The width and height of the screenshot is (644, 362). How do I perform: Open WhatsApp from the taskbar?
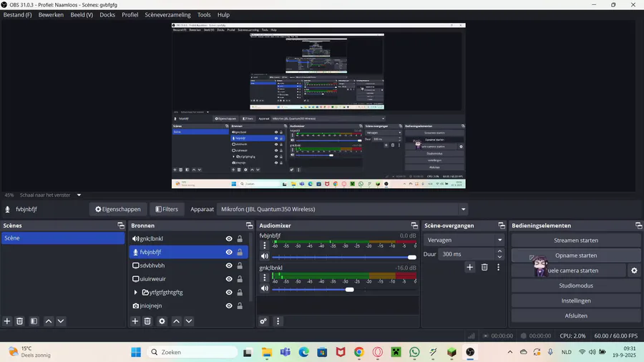coord(414,352)
